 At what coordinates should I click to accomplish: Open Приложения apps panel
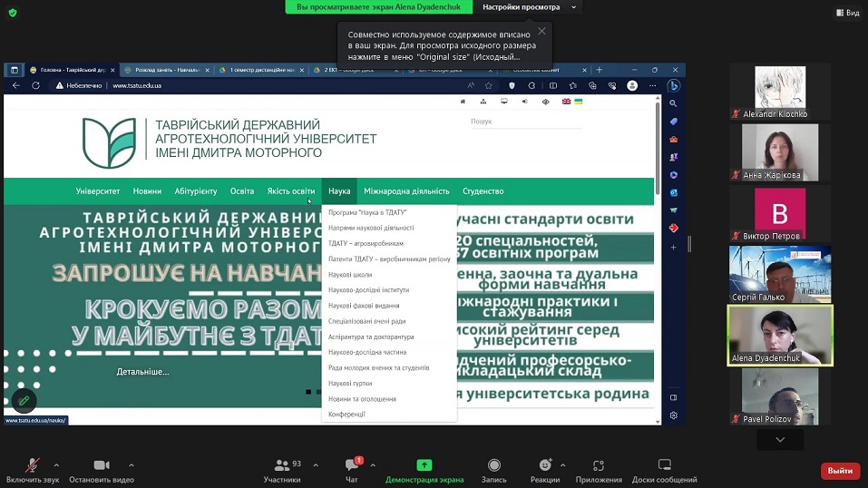(x=599, y=471)
